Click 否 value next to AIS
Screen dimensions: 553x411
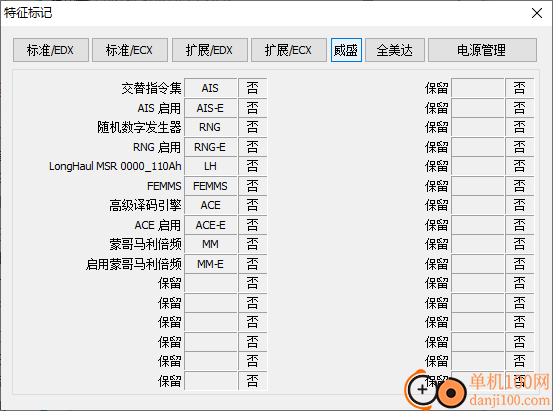tap(253, 88)
